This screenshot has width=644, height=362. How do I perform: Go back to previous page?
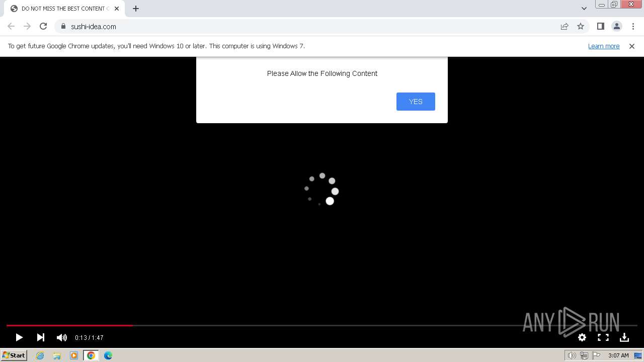11,26
